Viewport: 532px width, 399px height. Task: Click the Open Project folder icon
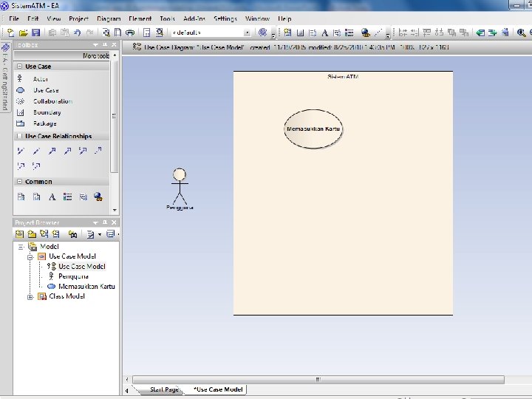(x=23, y=33)
